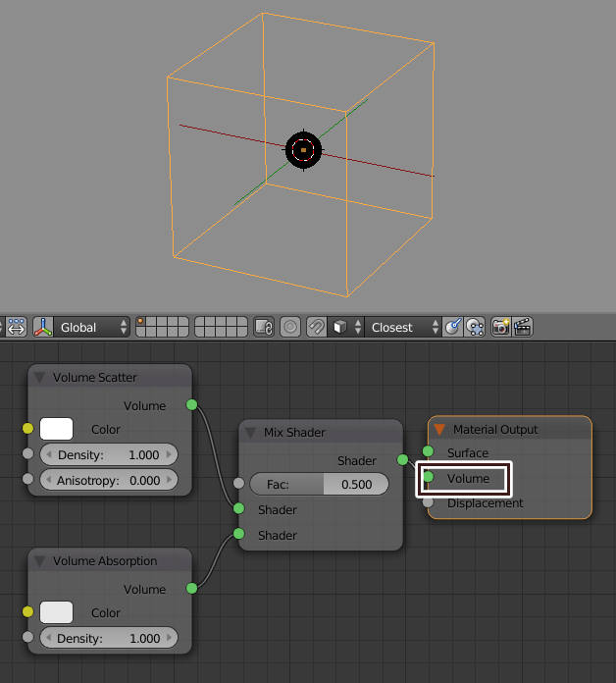The image size is (616, 683).
Task: Decrease Anisotropy with the left arrow
Action: (49, 480)
